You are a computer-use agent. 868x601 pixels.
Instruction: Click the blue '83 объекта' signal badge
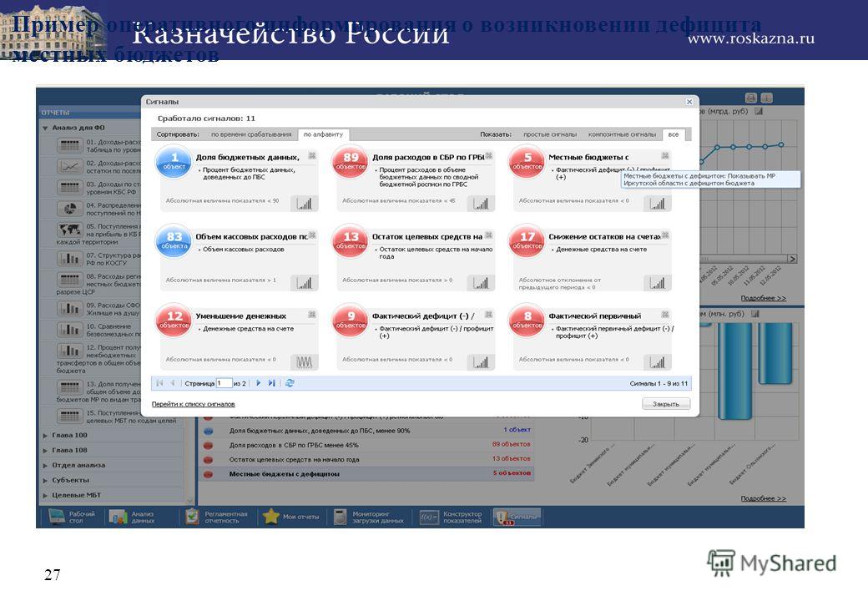coord(174,240)
